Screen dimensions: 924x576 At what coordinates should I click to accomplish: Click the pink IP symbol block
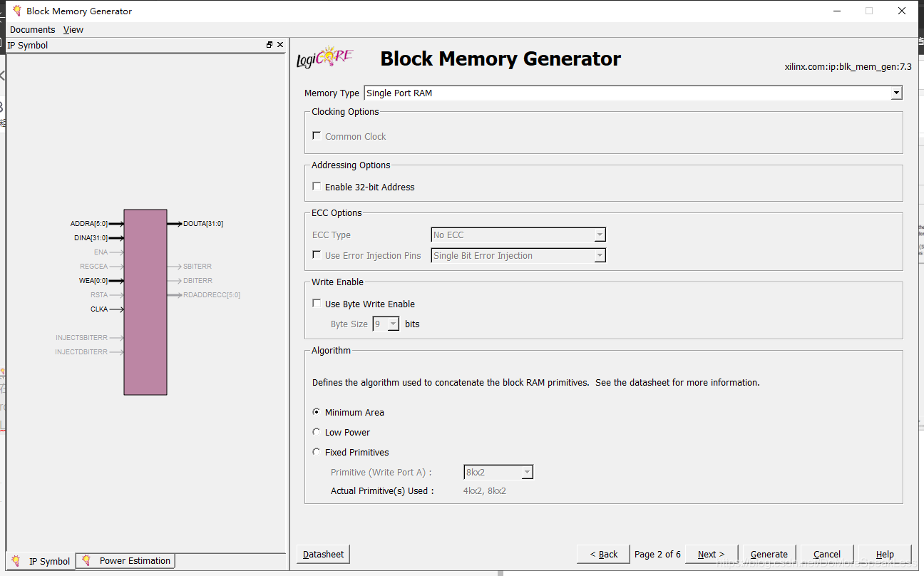(x=145, y=302)
